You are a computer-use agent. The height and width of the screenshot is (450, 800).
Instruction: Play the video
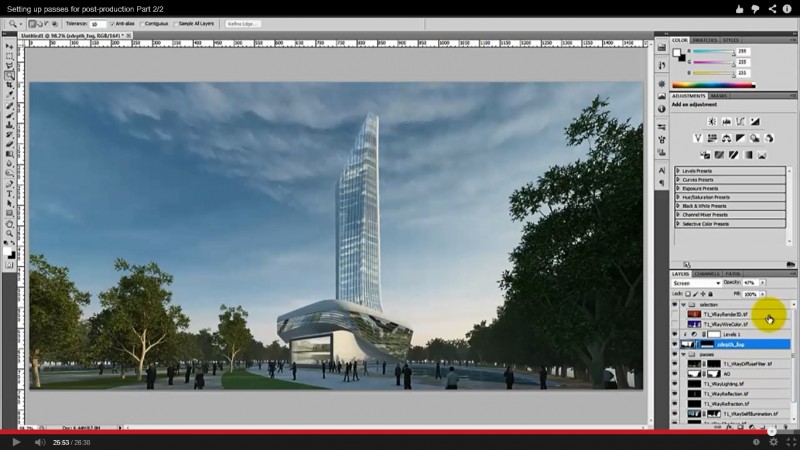pos(15,442)
